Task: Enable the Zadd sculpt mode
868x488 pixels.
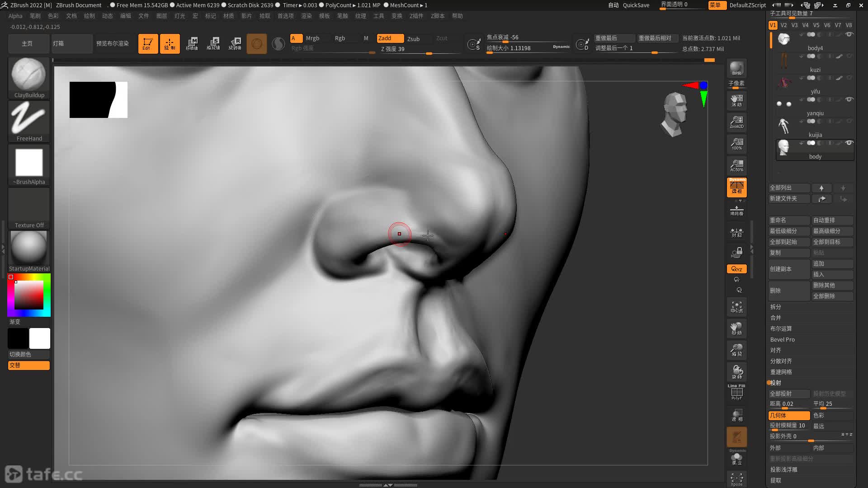Action: (x=390, y=38)
